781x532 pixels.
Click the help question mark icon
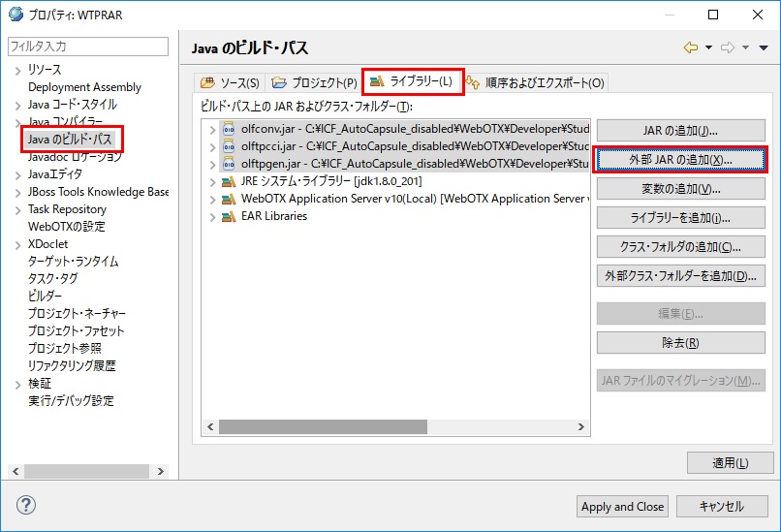click(x=27, y=505)
